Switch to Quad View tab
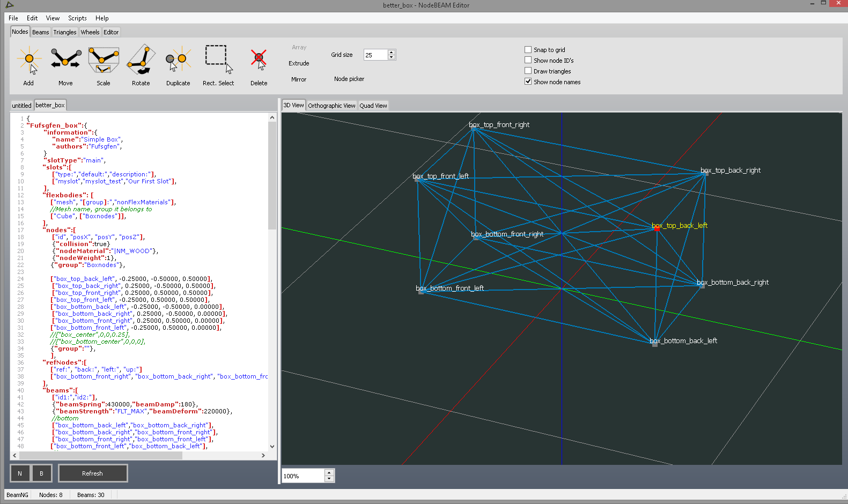 click(x=373, y=106)
